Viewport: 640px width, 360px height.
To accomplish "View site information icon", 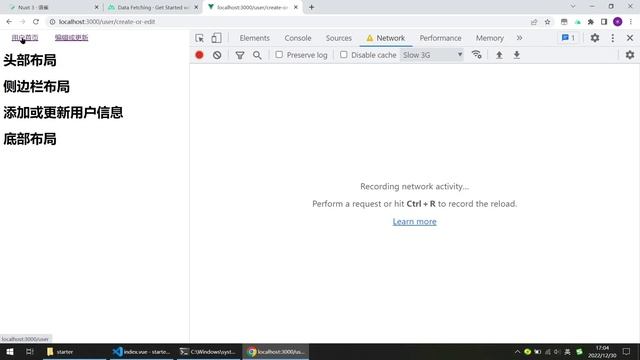I will (x=52, y=22).
